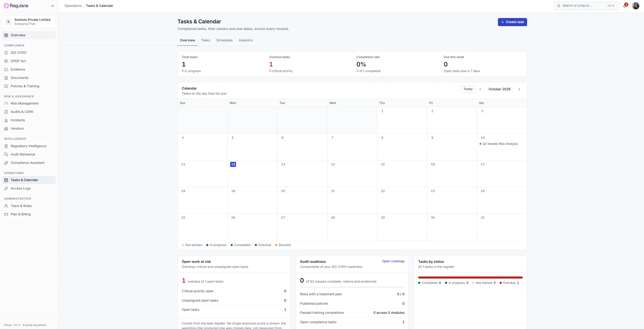Open notifications bell icon
The width and height of the screenshot is (644, 329).
click(x=625, y=6)
